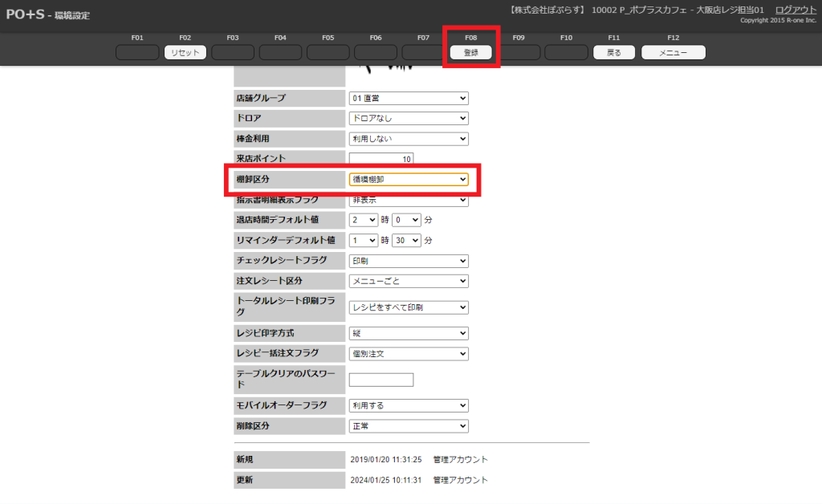822x504 pixels.
Task: Open the モバイルオーダーフラグ dropdown
Action: (409, 406)
